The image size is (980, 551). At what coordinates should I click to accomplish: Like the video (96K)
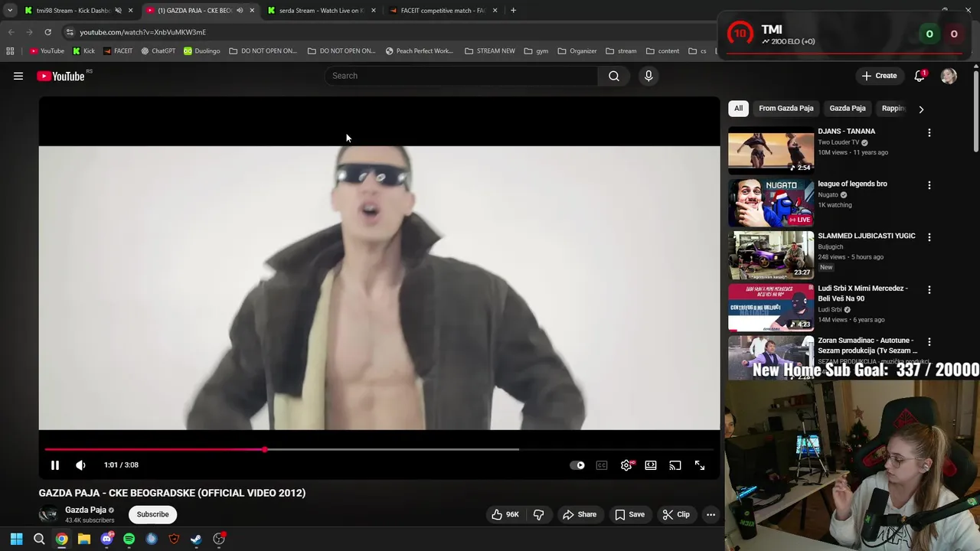(x=505, y=514)
